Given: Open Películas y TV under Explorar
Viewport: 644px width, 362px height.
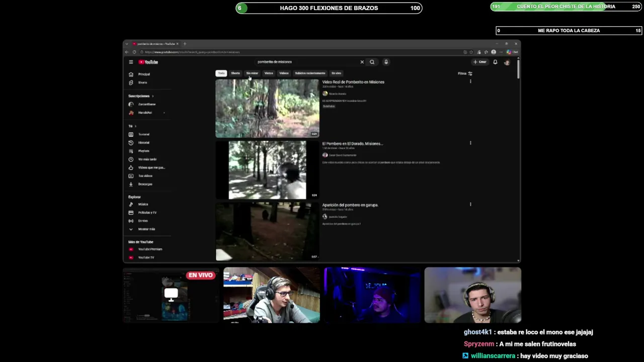Looking at the screenshot, I should [143, 213].
